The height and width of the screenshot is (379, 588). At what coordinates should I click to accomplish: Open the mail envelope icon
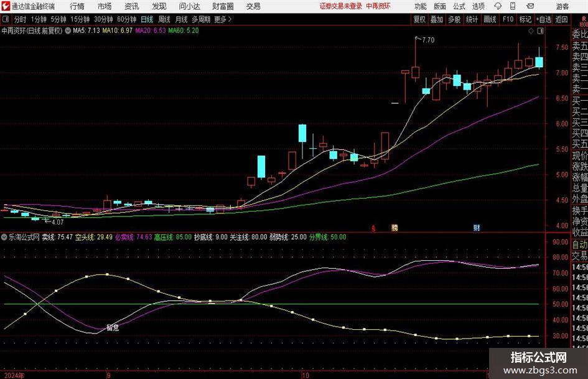click(x=530, y=6)
